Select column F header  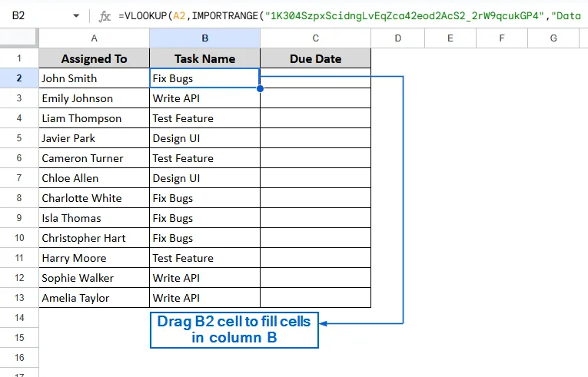click(x=502, y=38)
